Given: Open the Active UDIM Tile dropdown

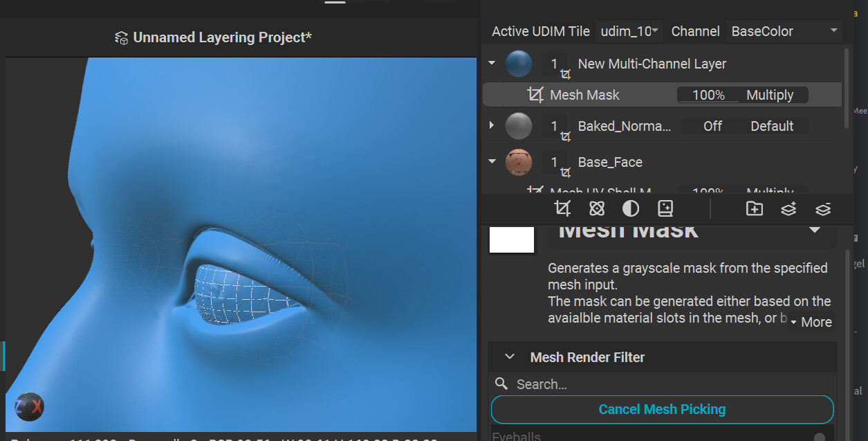Looking at the screenshot, I should (628, 31).
